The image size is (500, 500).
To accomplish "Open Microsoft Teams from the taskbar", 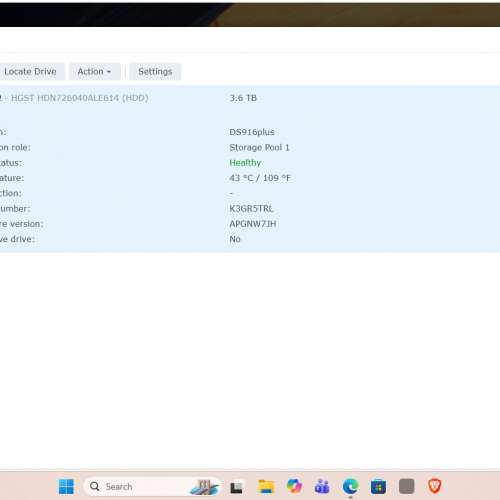I will (322, 487).
